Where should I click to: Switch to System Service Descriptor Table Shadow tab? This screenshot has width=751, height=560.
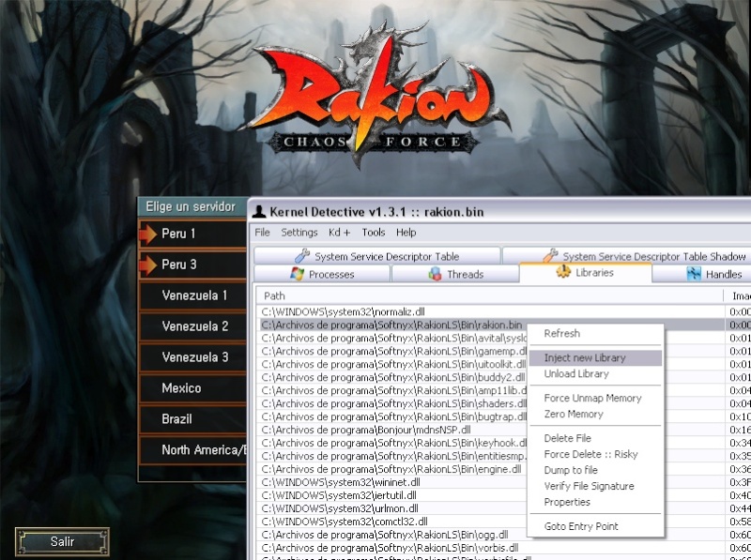click(626, 256)
